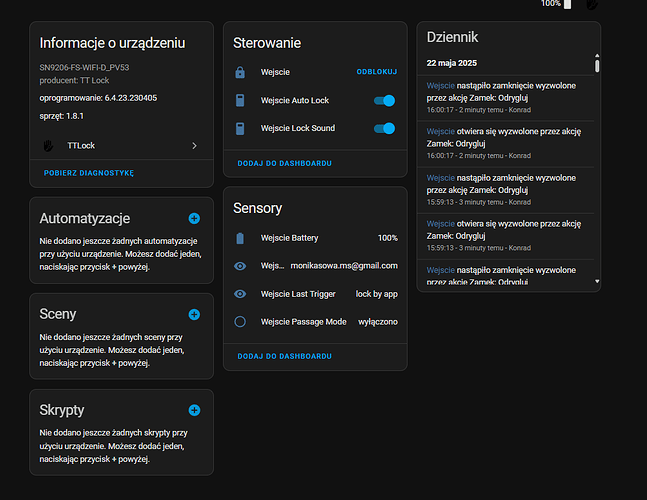
Task: Click the Wejscie Lock Sound label
Action: 298,128
